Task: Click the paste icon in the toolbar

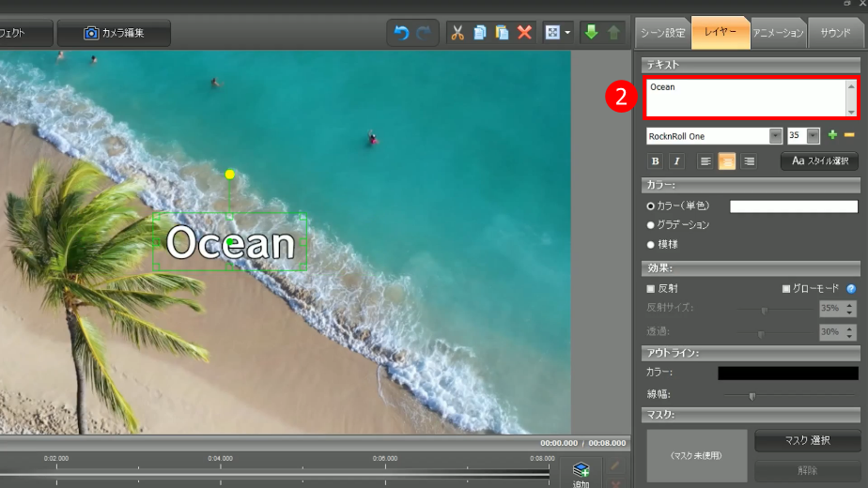Action: pos(502,33)
